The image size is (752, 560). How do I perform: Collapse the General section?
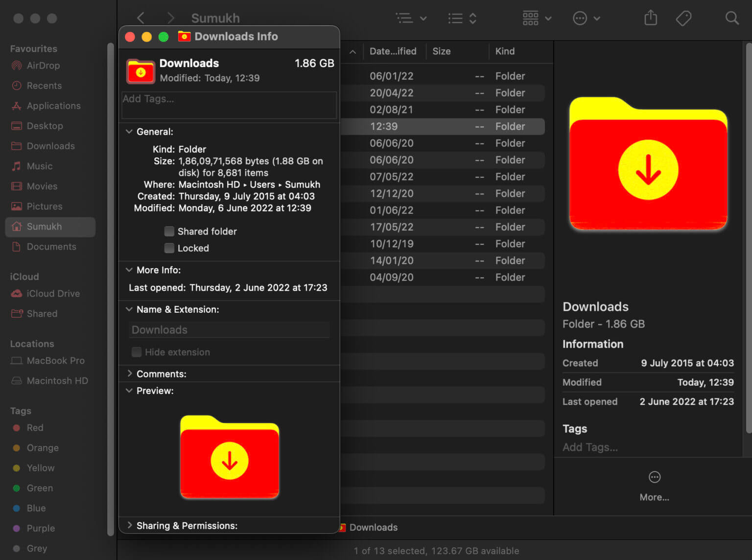[x=129, y=132]
